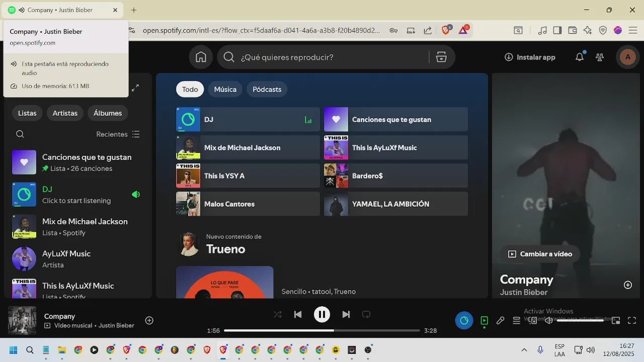Open Leo AI sparkle icon
Screen dimensions: 644x362
pos(588,30)
